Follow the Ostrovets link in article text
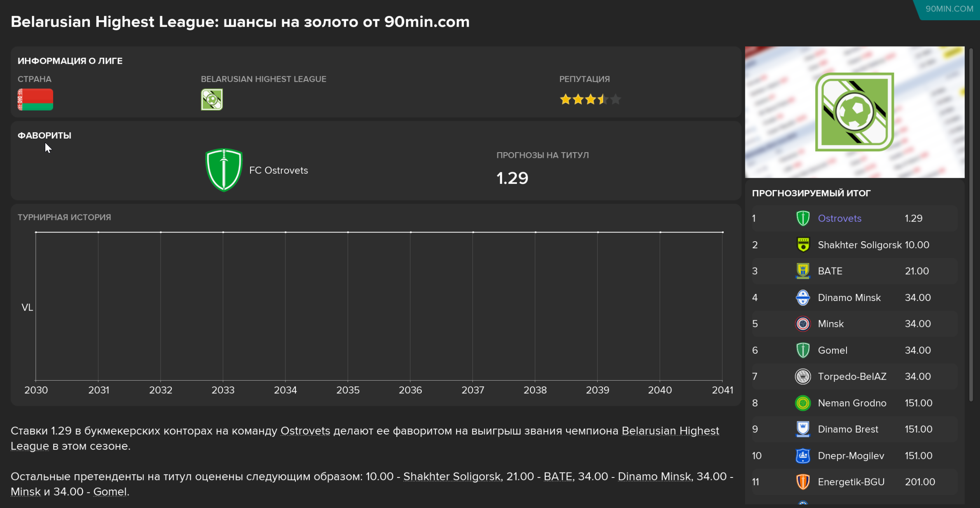The height and width of the screenshot is (508, 980). (305, 431)
